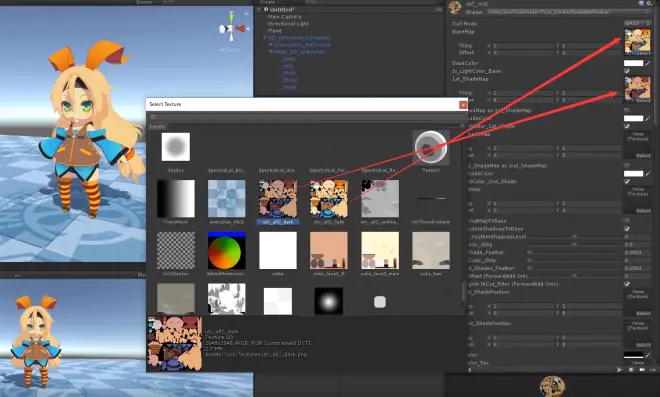Click the 1st_ShadeMap texture slot

(637, 89)
